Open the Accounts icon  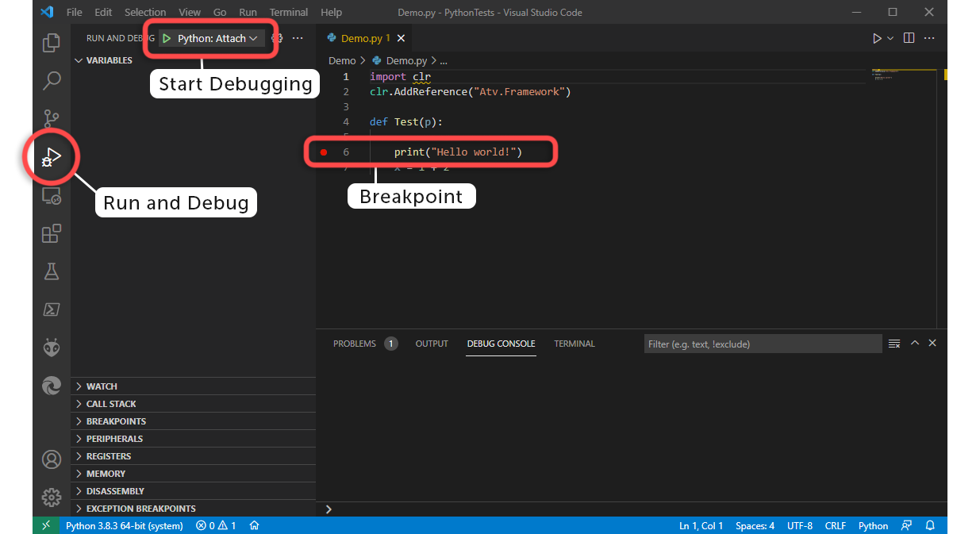point(52,459)
